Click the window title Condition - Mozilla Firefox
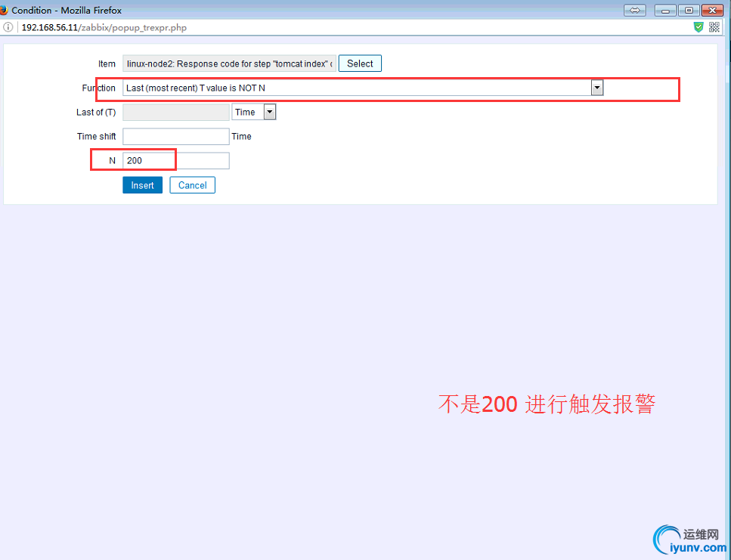731x560 pixels. coord(67,11)
